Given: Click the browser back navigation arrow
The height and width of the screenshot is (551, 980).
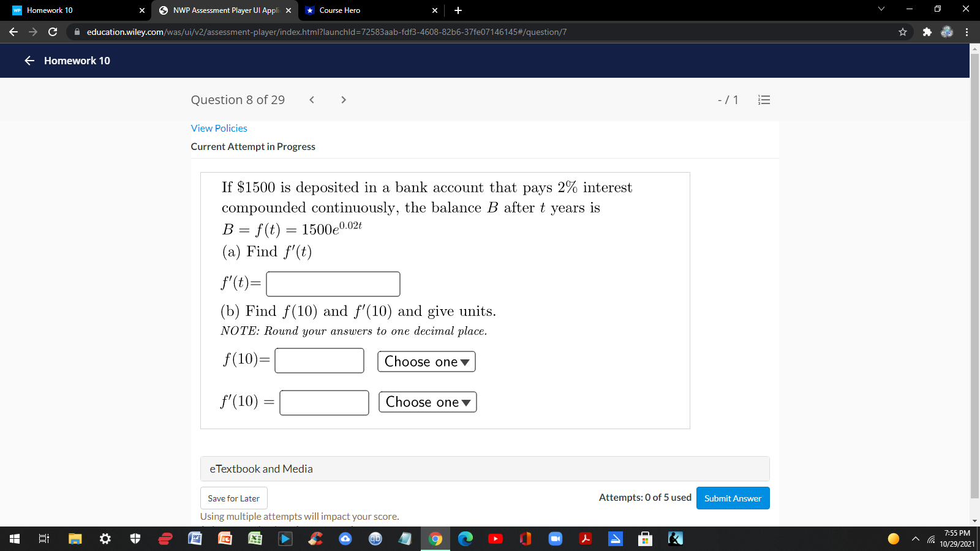Looking at the screenshot, I should pos(12,32).
